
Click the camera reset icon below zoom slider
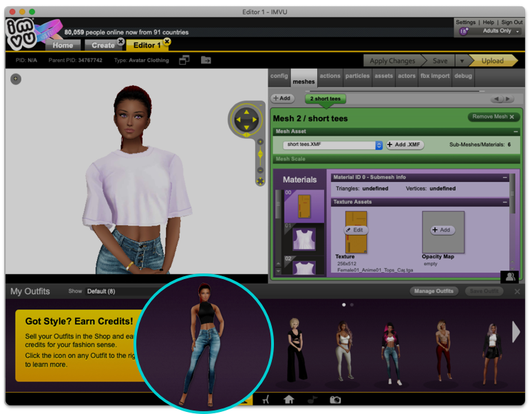tap(260, 181)
